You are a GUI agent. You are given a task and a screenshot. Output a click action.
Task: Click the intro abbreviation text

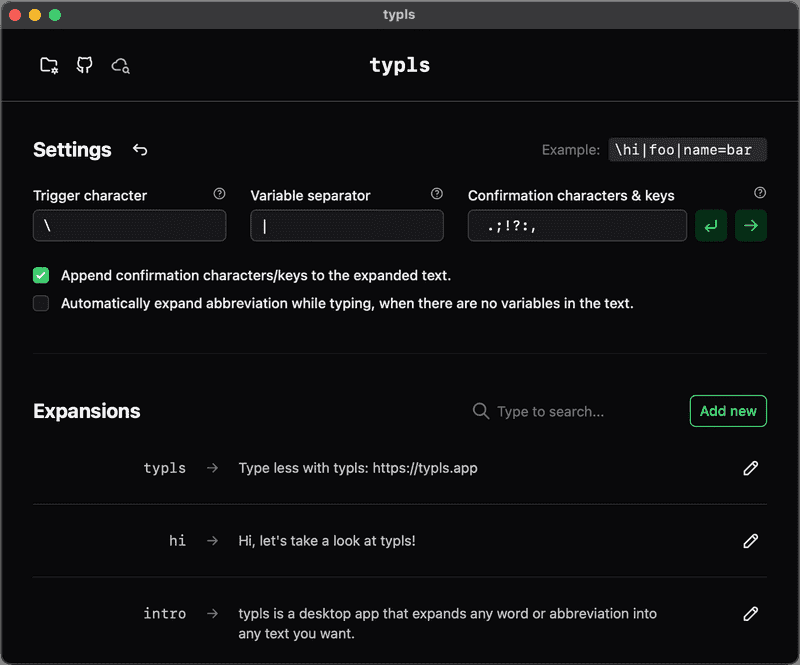[164, 613]
